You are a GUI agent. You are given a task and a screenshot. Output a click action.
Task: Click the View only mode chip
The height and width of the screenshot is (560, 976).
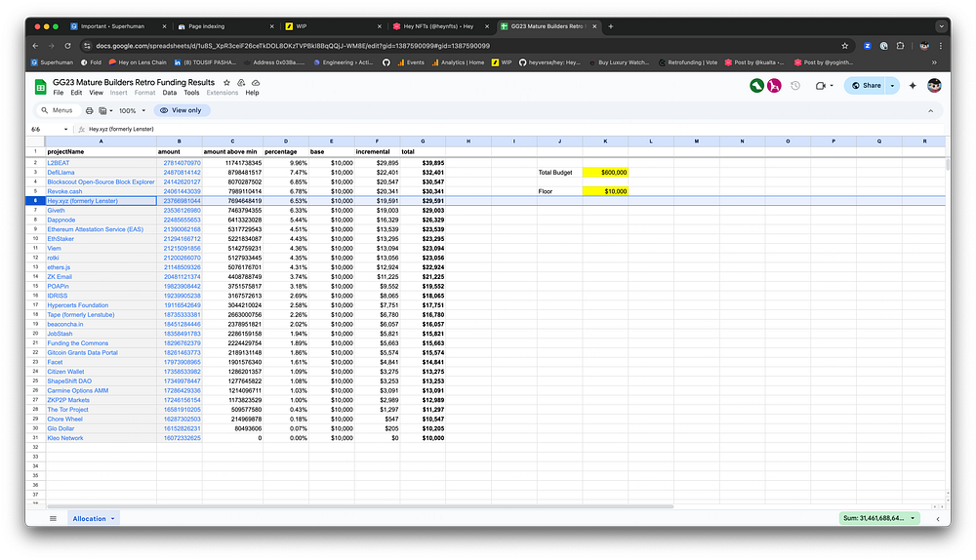182,110
